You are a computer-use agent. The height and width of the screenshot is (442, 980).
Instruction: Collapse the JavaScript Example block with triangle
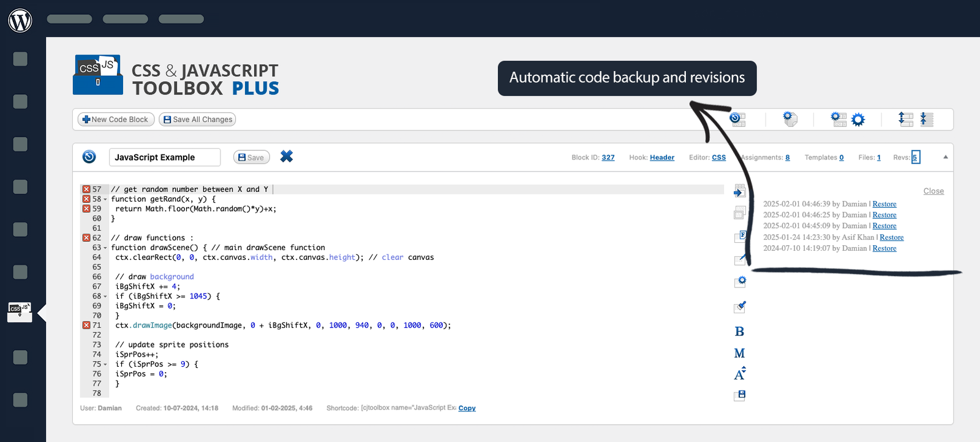tap(946, 157)
